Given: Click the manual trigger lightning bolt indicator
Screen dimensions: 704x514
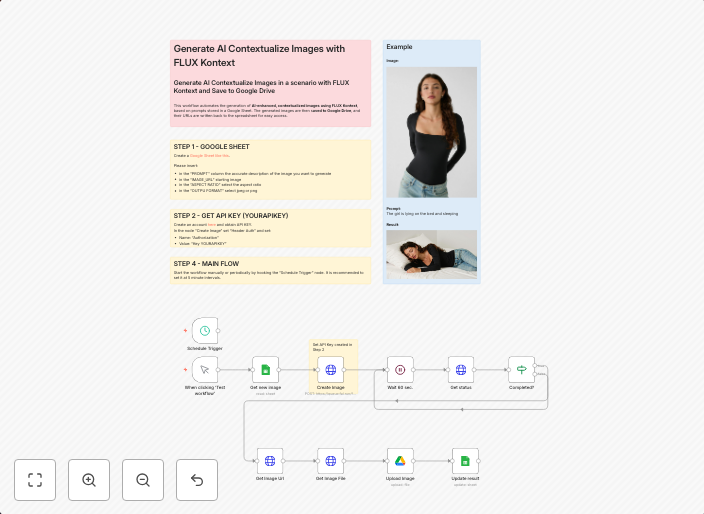Looking at the screenshot, I should (x=185, y=369).
